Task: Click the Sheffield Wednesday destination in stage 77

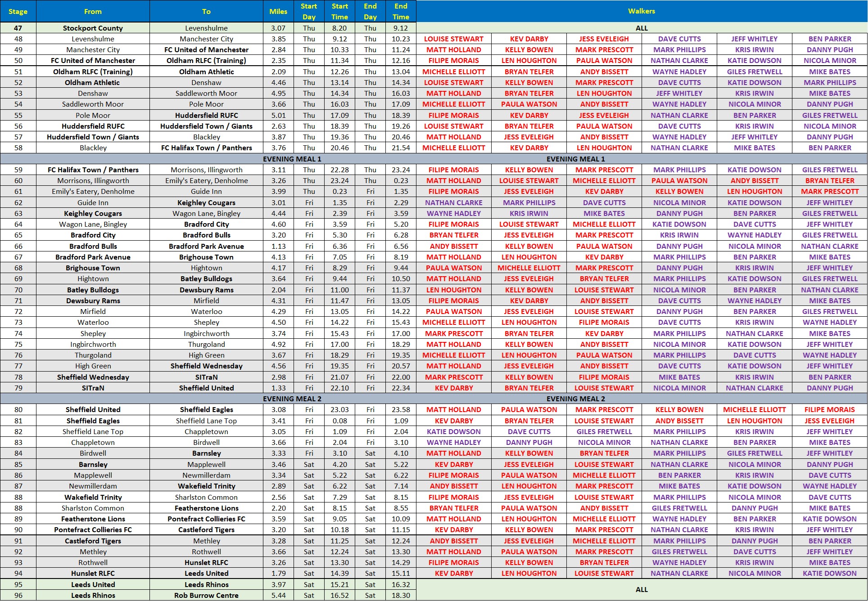Action: (206, 366)
